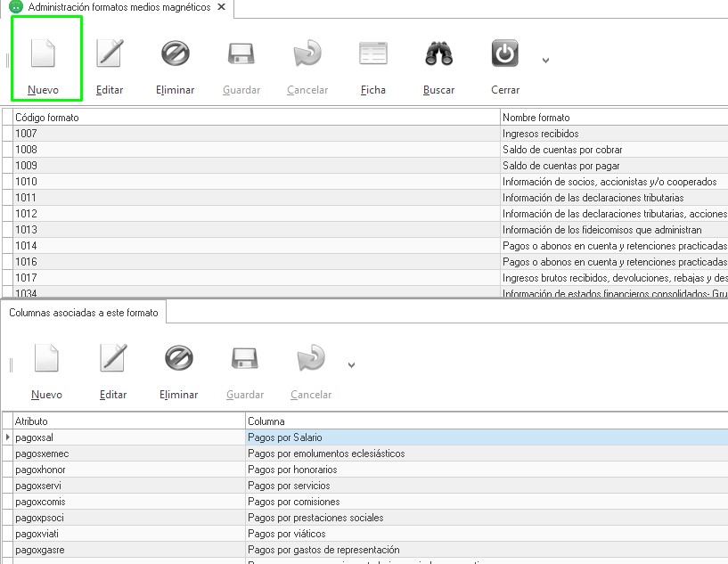This screenshot has height=564, width=728.
Task: Click Editar in the columns toolbar
Action: pyautogui.click(x=113, y=358)
